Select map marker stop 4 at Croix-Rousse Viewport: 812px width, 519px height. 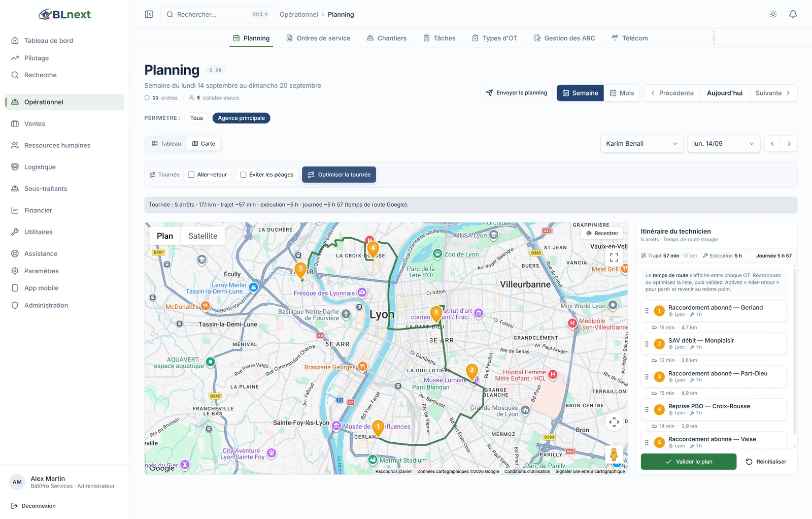(x=373, y=249)
